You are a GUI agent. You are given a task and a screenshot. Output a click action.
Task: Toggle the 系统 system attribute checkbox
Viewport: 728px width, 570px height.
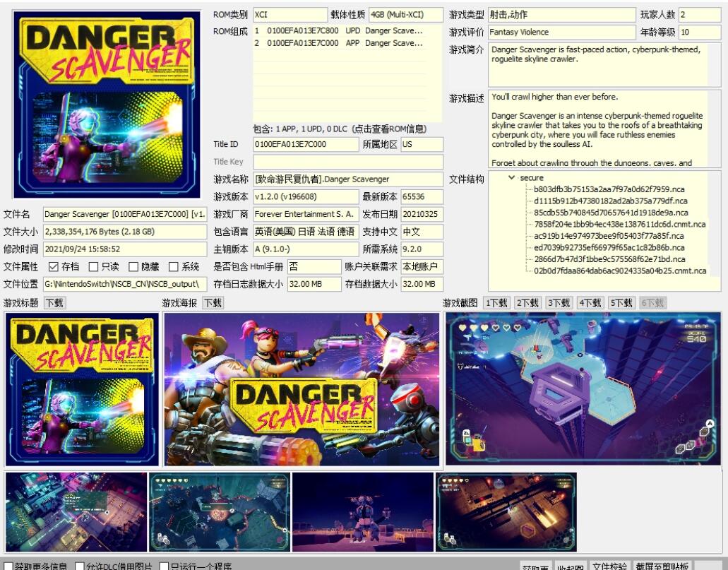[173, 267]
